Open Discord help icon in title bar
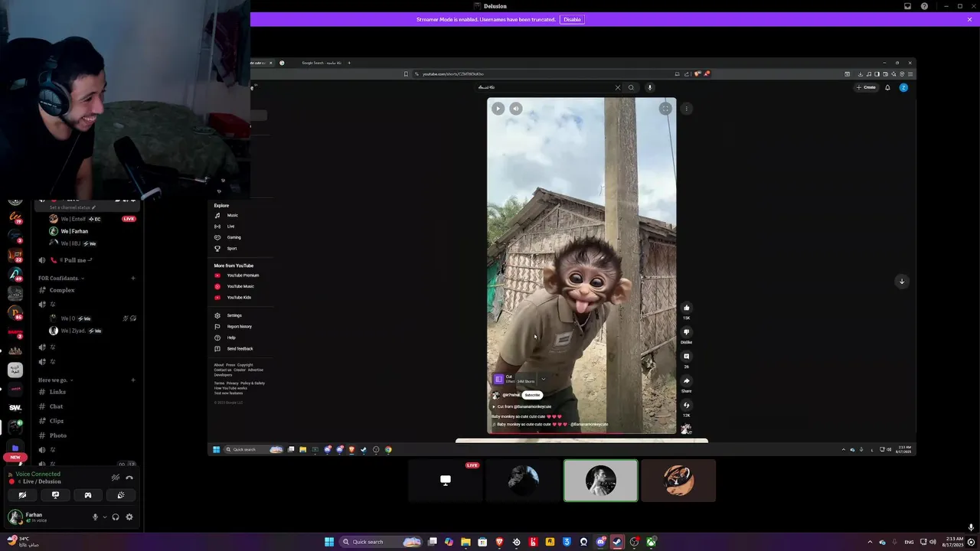Screen dimensions: 980x551 [924, 6]
